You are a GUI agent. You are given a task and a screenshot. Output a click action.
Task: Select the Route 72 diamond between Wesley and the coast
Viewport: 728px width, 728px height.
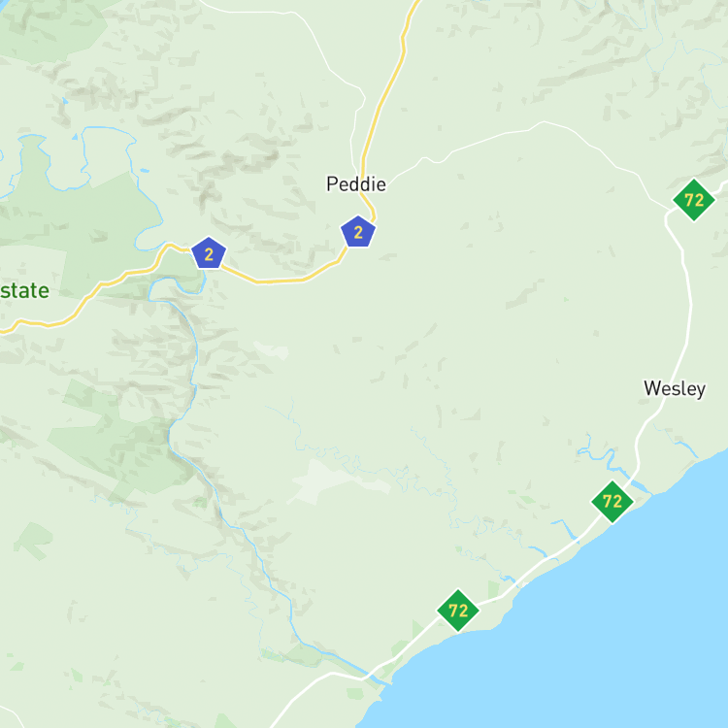[612, 502]
